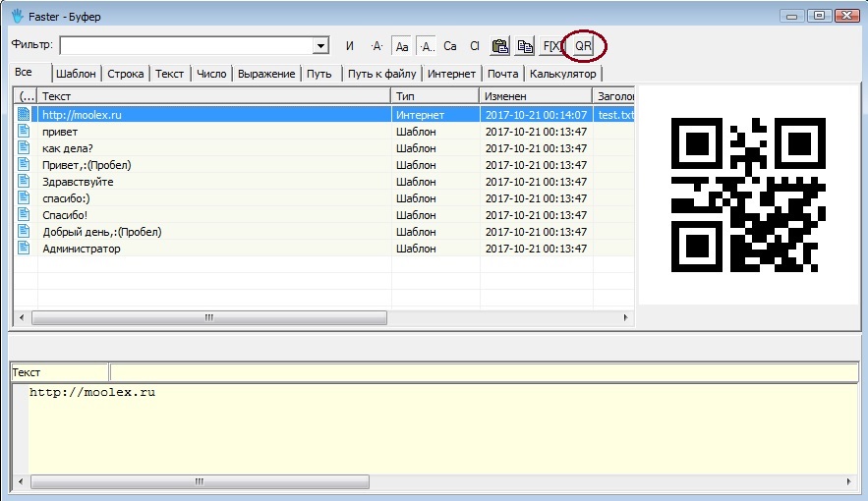Click the 2017-10-21 00:14:07 date cell
The image size is (868, 501).
536,115
